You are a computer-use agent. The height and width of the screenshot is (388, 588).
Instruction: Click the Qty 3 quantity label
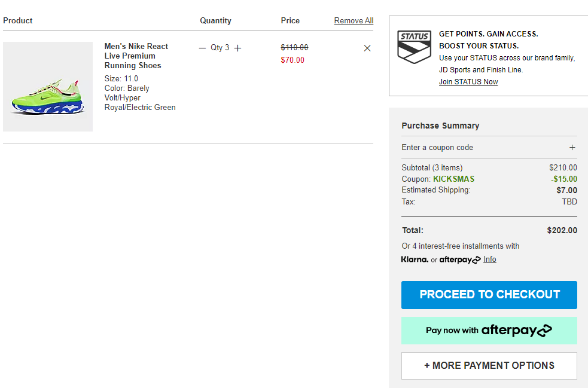tap(220, 48)
